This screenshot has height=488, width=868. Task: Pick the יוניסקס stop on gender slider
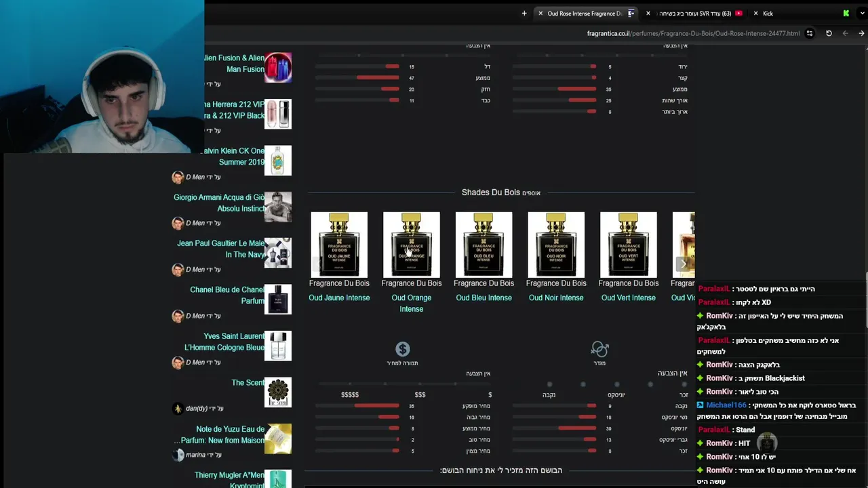pos(616,384)
